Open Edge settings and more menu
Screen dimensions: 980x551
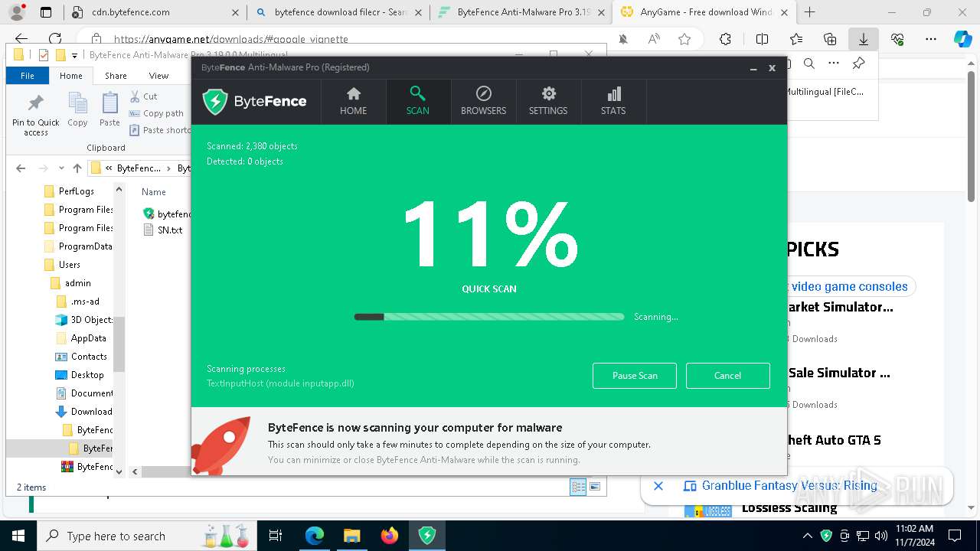click(931, 39)
